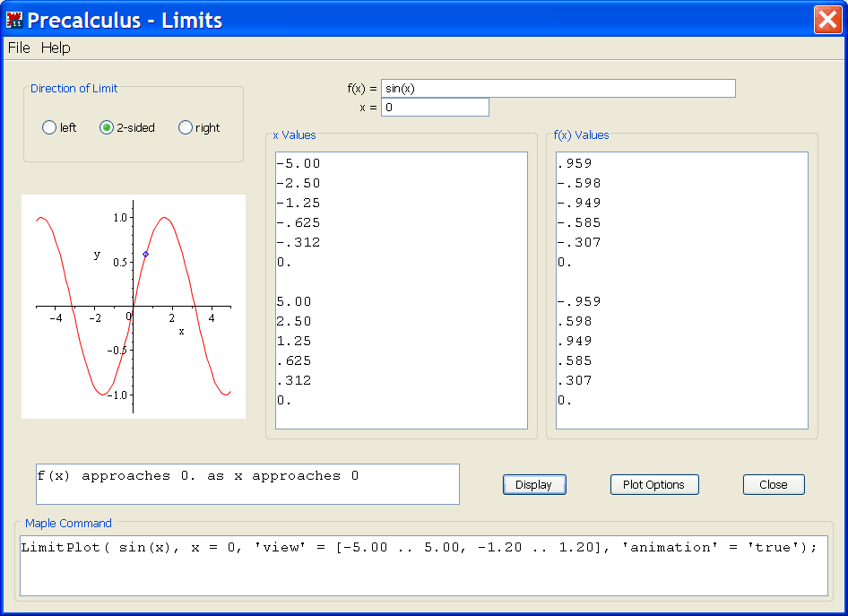Click the sine curve plot area
The height and width of the screenshot is (616, 848).
coord(134,307)
